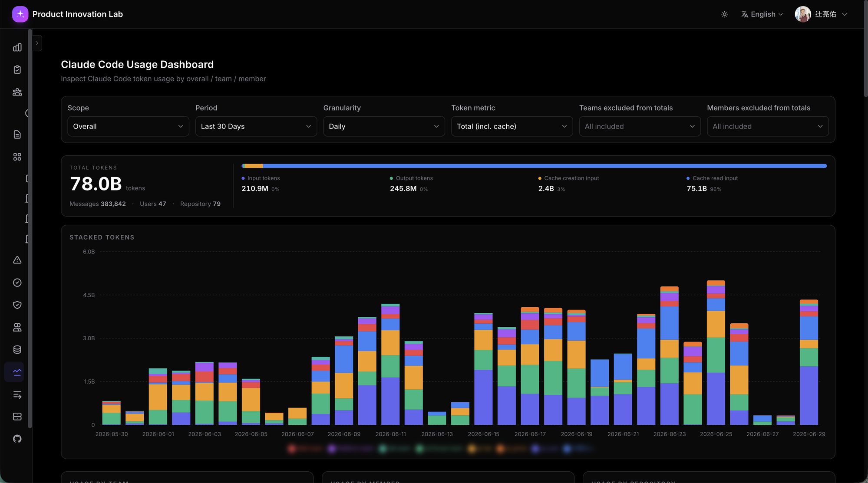
Task: Open the circled checkmark sidebar icon
Action: [17, 283]
